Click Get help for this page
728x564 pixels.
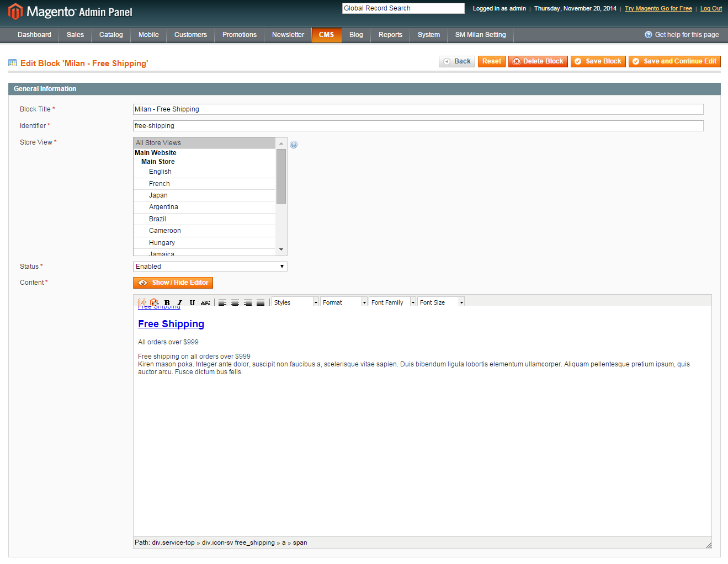click(682, 35)
